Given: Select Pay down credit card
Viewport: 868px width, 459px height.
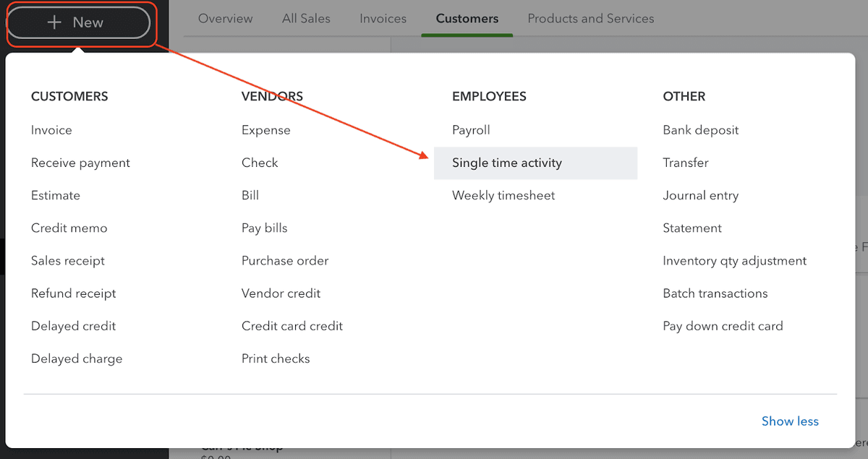Looking at the screenshot, I should point(723,326).
